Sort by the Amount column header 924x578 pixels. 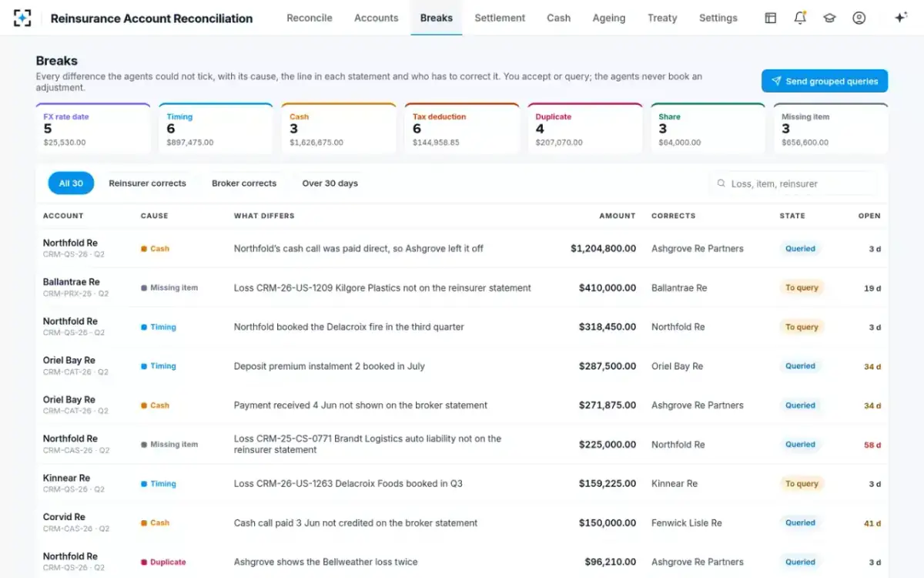pos(618,216)
